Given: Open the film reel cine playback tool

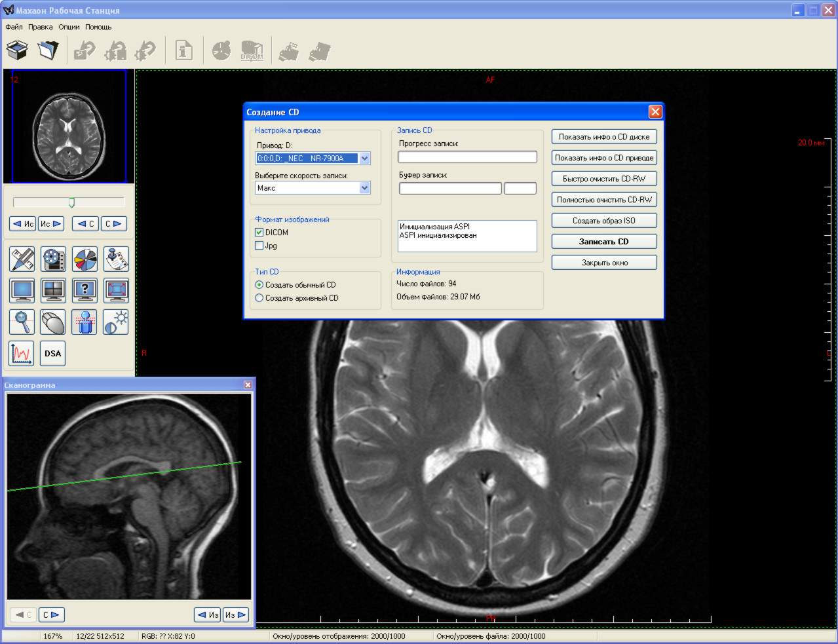Looking at the screenshot, I should 53,259.
